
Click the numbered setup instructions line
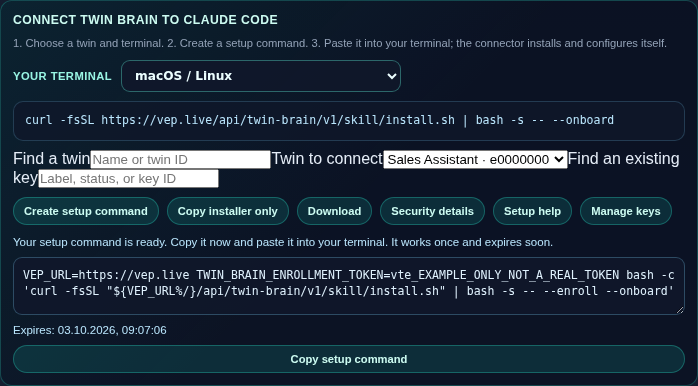(340, 44)
